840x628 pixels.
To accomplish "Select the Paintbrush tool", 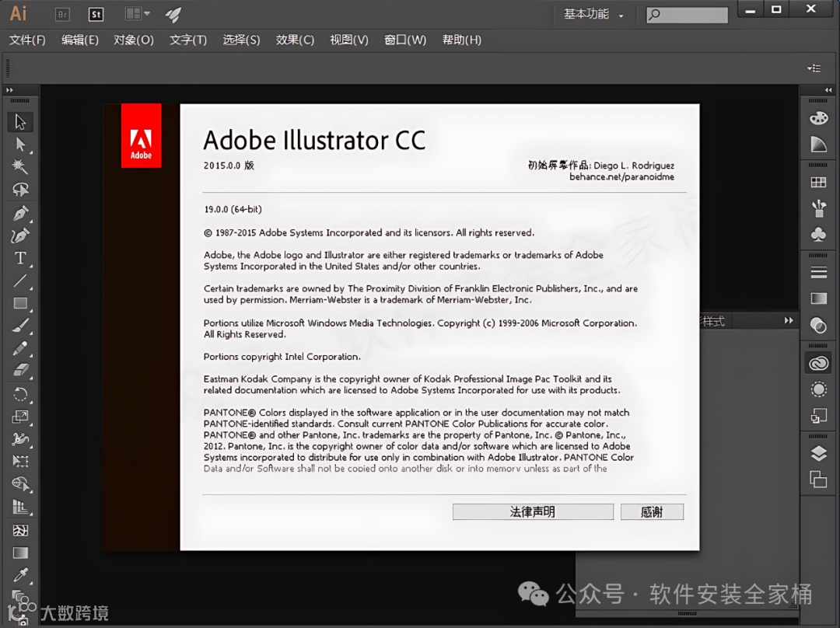I will (20, 326).
